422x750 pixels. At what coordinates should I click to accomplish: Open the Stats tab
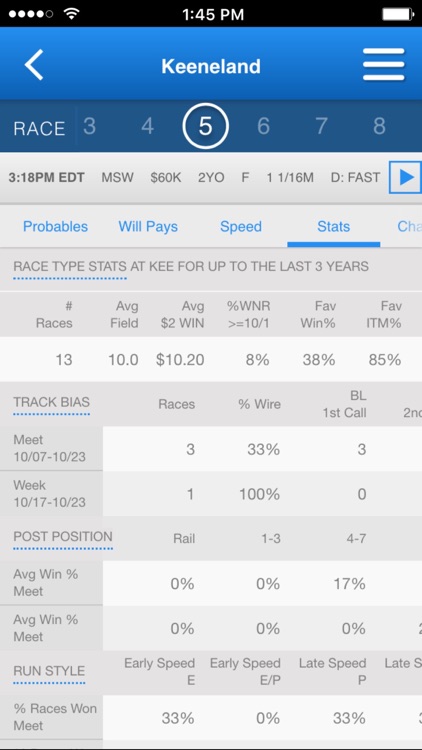[x=333, y=226]
